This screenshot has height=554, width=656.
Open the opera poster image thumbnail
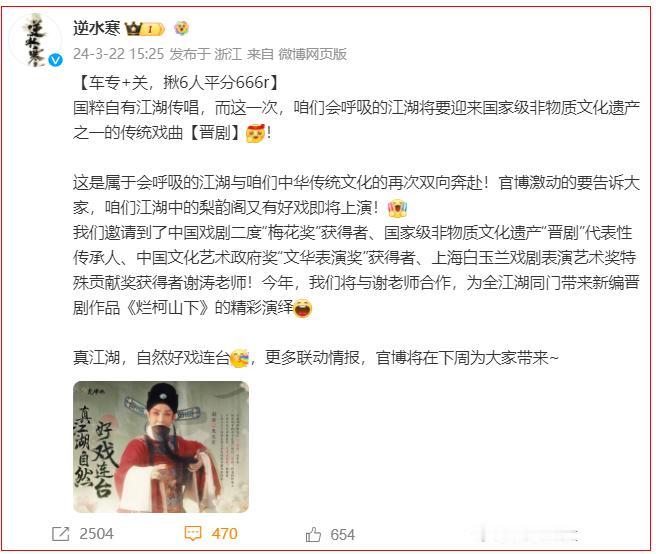pyautogui.click(x=161, y=447)
